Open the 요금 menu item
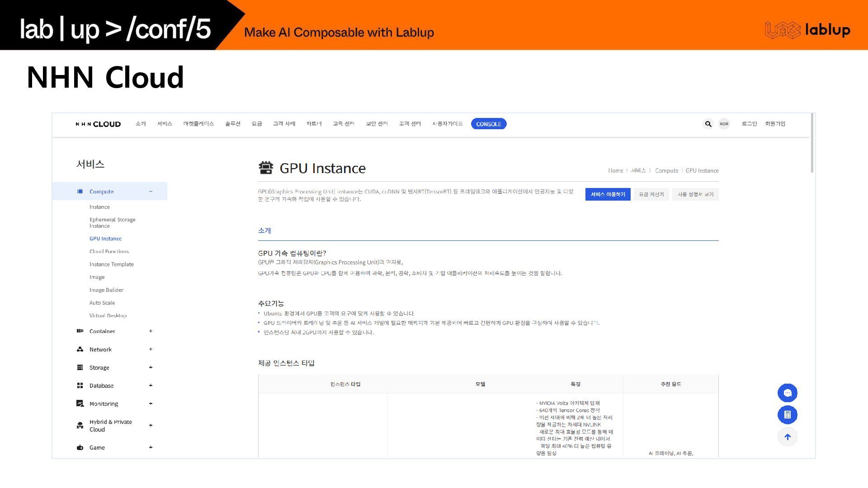Screen dimensions: 868x488 257,124
